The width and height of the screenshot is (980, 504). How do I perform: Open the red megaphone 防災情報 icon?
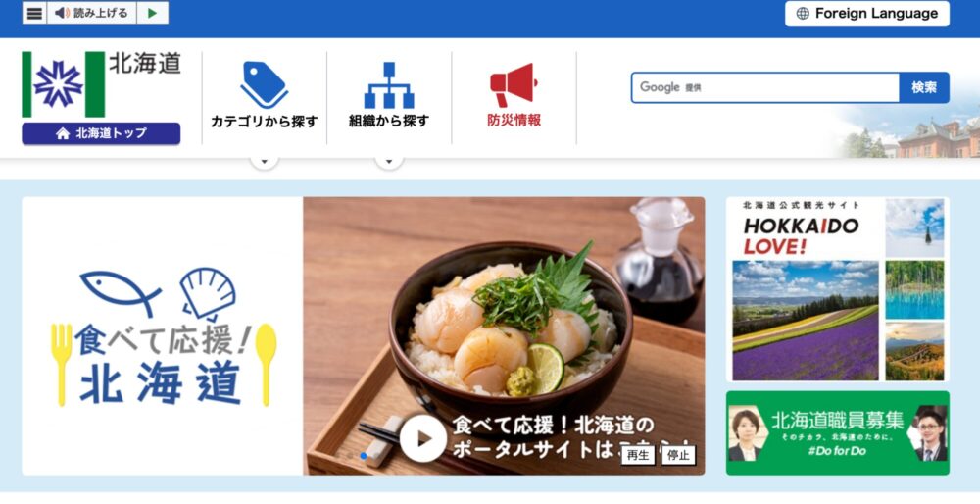pos(514,85)
